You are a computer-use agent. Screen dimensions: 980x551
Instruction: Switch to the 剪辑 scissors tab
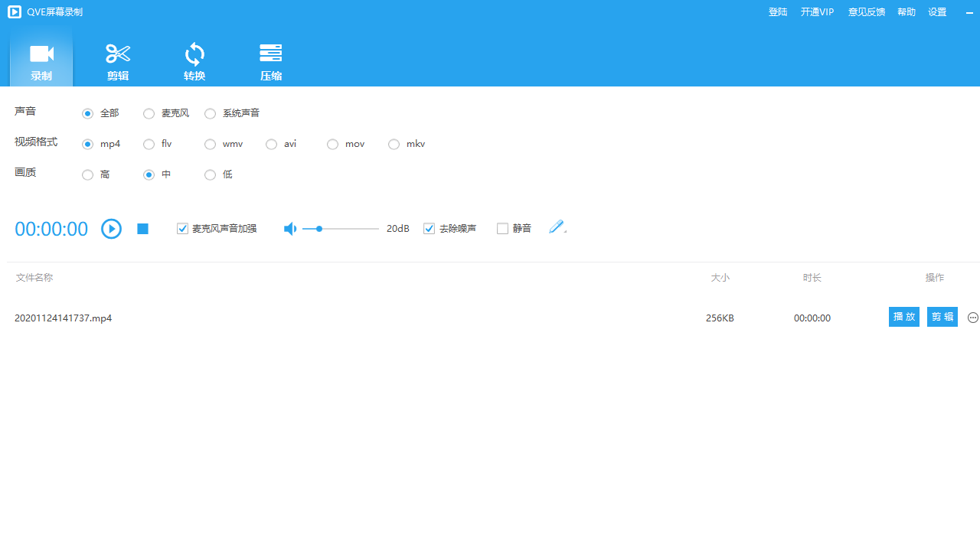[x=118, y=60]
